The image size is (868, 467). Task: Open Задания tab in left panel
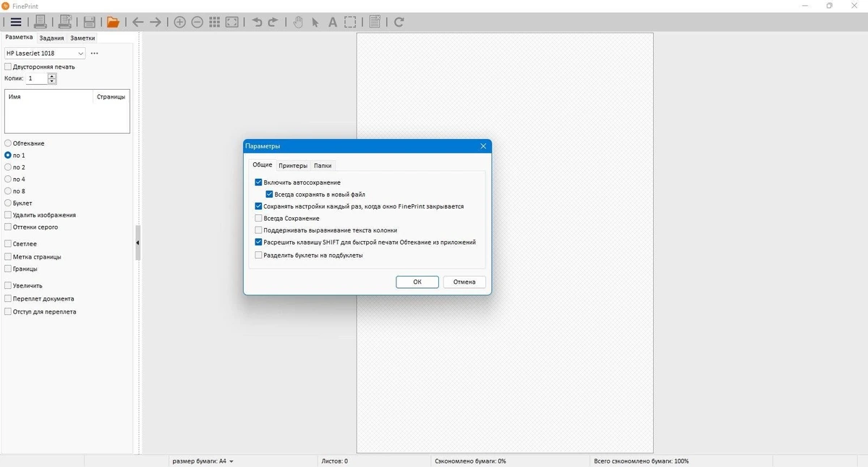pyautogui.click(x=51, y=38)
